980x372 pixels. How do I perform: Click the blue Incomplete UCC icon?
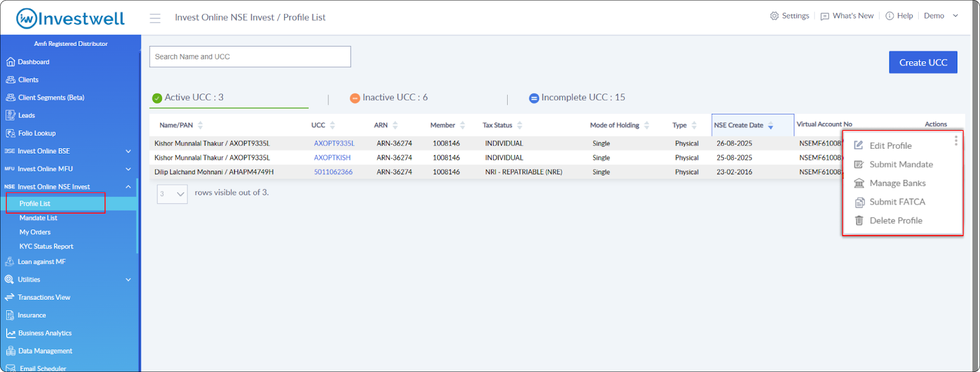pyautogui.click(x=534, y=98)
